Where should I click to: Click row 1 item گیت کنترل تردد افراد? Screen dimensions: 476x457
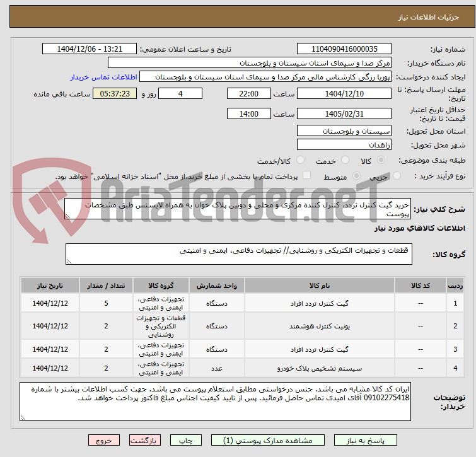pyautogui.click(x=320, y=303)
